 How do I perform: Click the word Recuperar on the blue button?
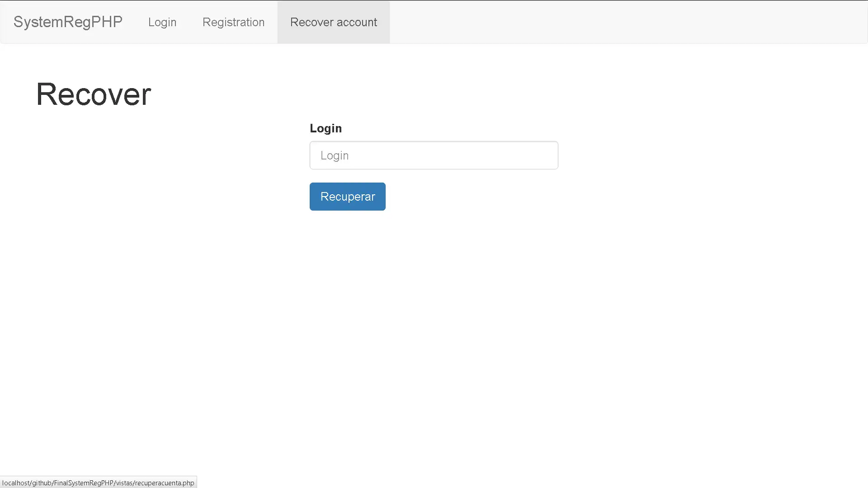tap(348, 197)
